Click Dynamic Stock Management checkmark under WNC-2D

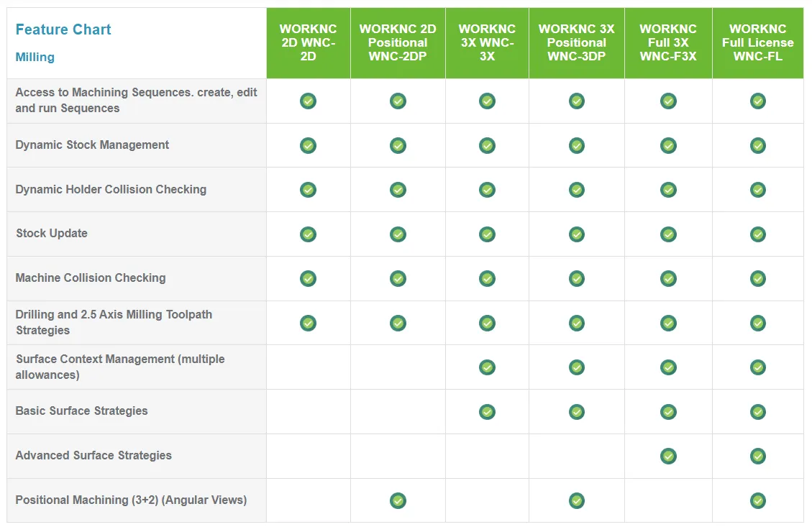point(308,146)
